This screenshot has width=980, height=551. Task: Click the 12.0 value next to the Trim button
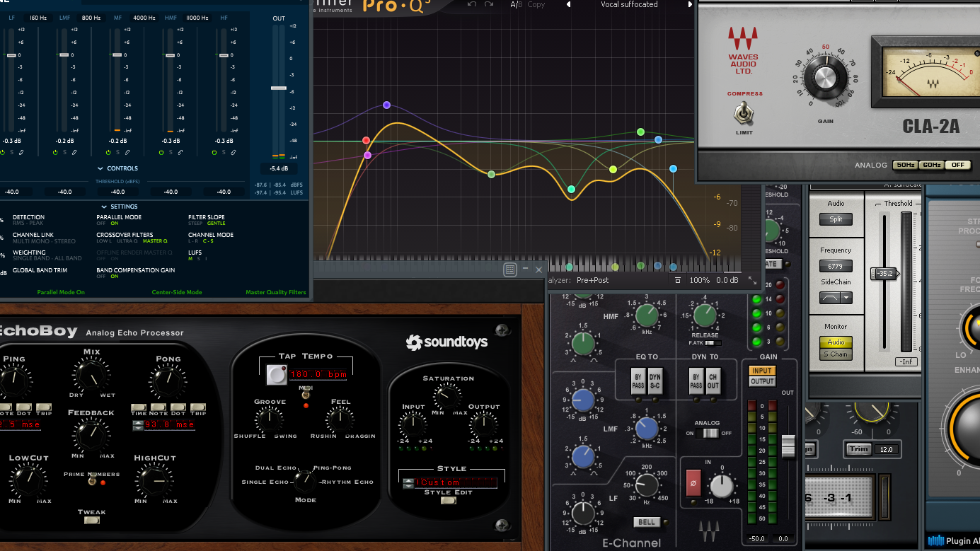(887, 449)
